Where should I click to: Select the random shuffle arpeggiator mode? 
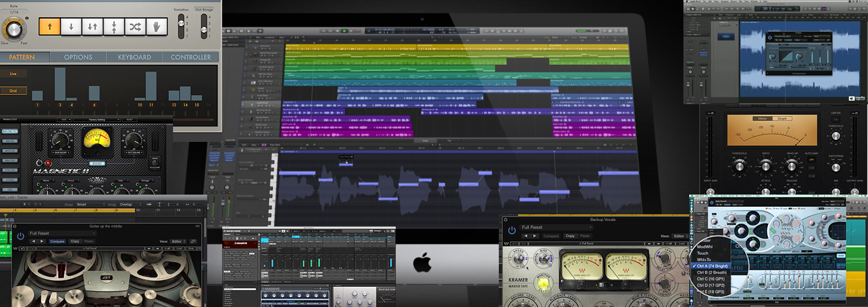pos(135,27)
